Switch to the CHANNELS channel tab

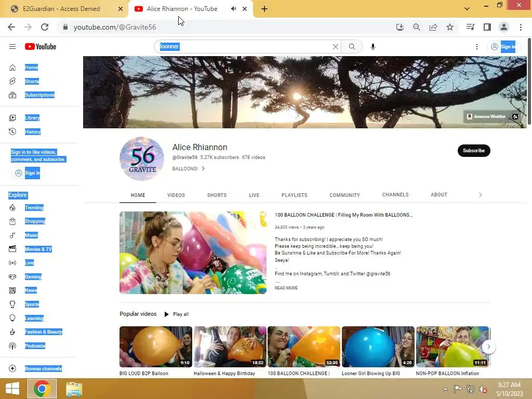(x=395, y=195)
